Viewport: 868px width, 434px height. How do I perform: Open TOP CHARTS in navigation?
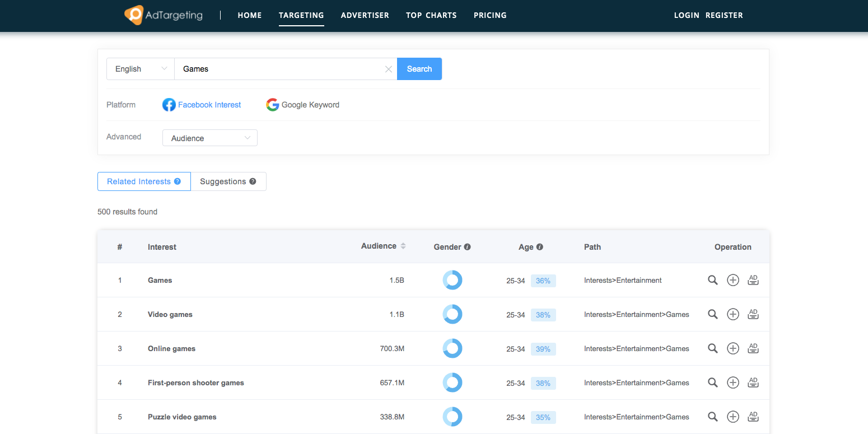coord(431,15)
